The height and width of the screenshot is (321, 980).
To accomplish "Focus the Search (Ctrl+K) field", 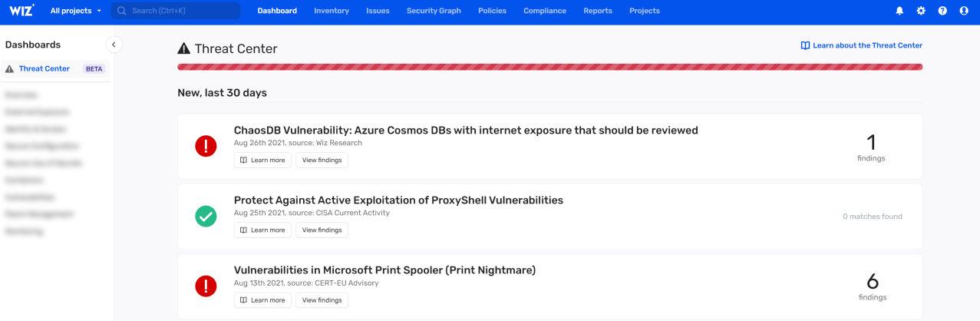I will point(176,11).
